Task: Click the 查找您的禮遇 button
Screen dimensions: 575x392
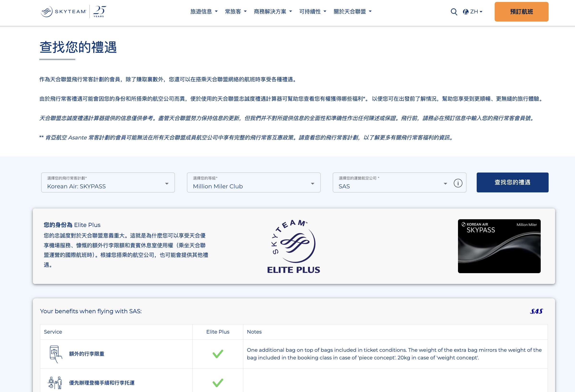Action: (512, 182)
